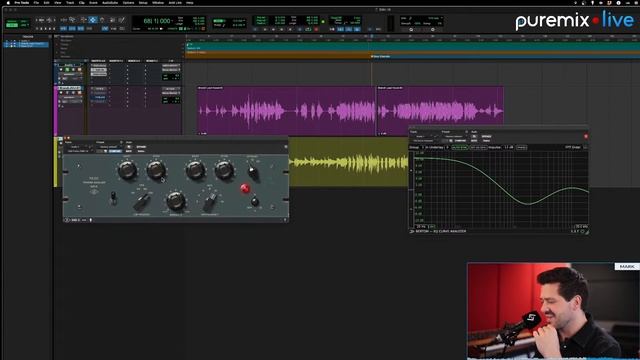Open the output path selector on Audio 1

170,70
